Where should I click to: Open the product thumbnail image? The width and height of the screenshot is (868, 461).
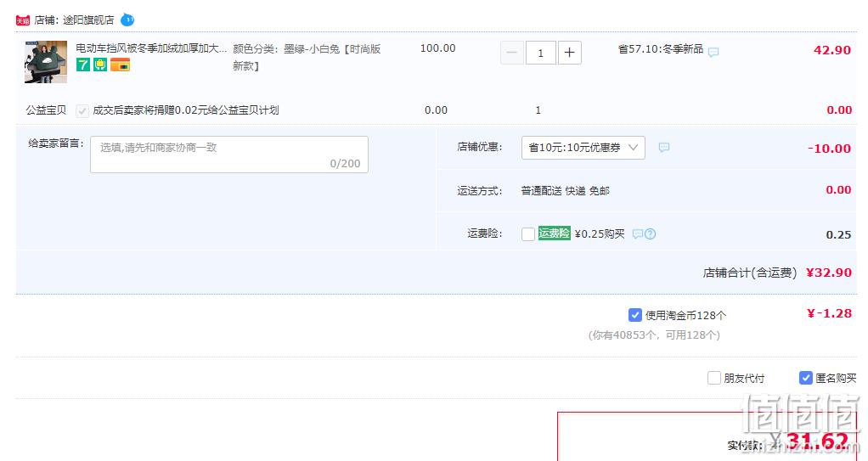tap(45, 62)
